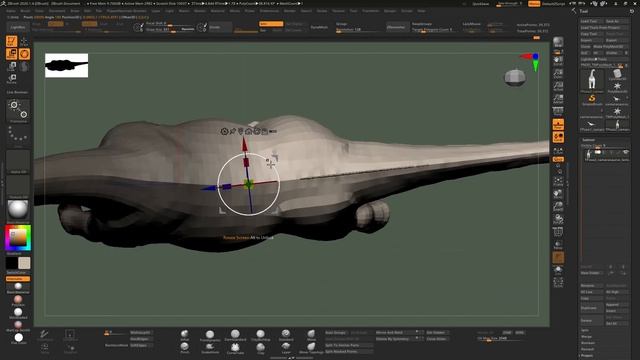Click the ZoomD 3D zoom icon
Image resolution: width=640 pixels, height=360 pixels.
pos(558,206)
